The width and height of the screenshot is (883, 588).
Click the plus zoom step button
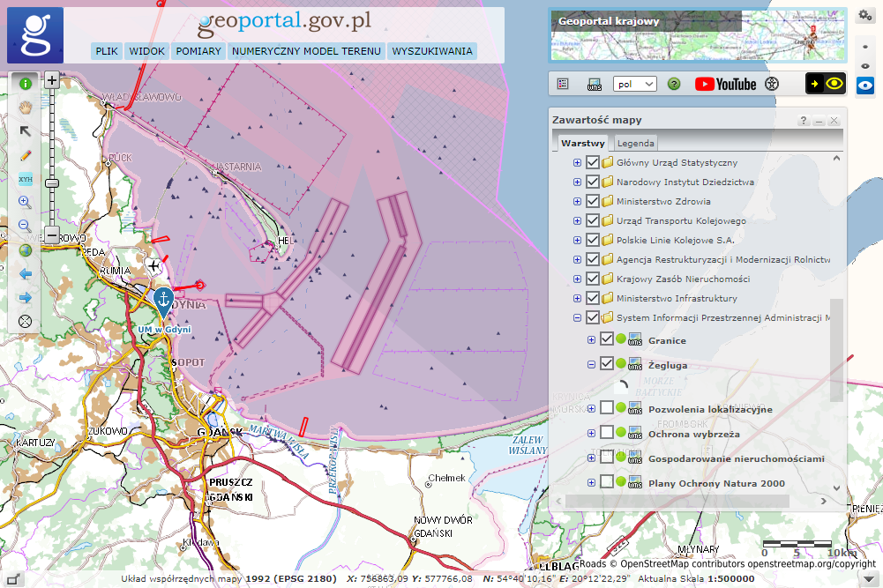(52, 80)
